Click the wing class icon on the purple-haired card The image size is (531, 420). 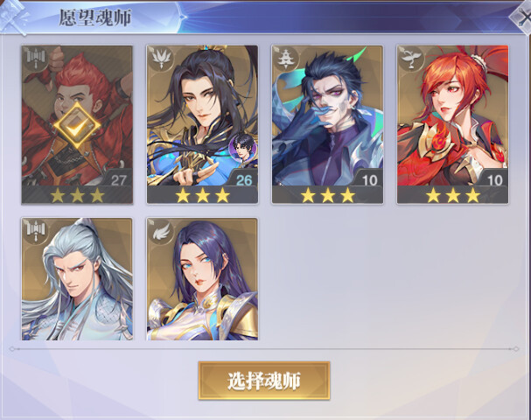click(161, 232)
